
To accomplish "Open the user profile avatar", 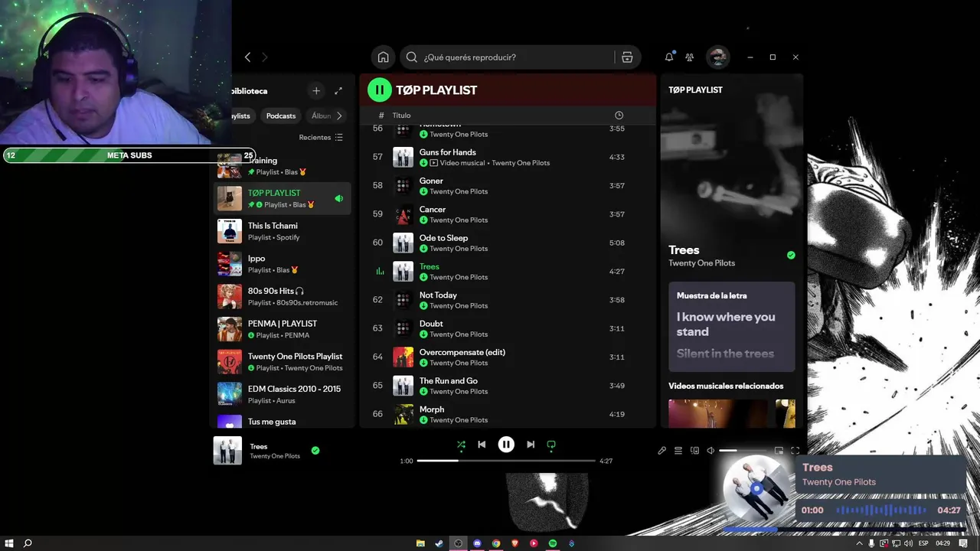I will 717,57.
